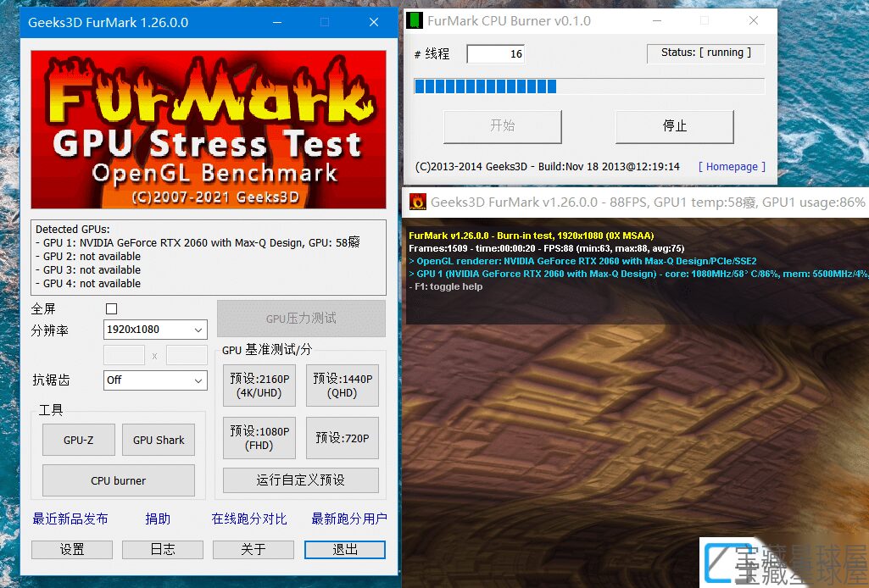Open the 最新跑分用户 link
869x588 pixels.
(349, 519)
